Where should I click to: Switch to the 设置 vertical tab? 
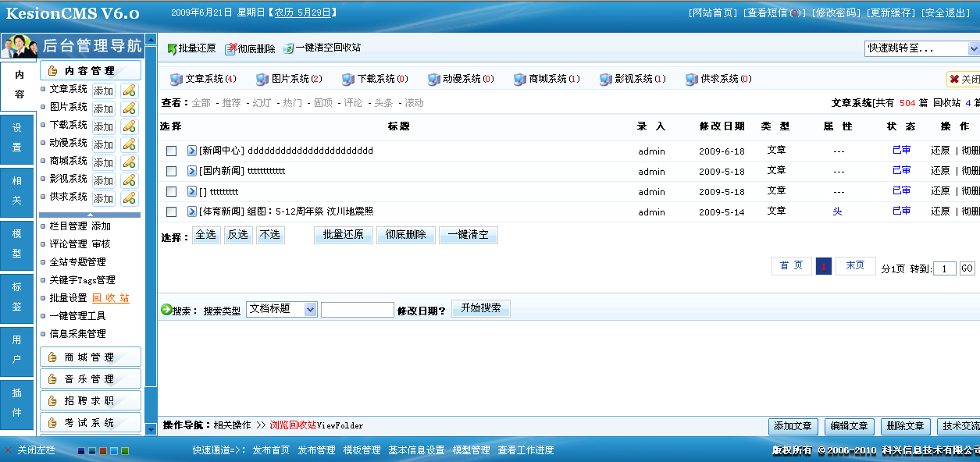[x=17, y=138]
